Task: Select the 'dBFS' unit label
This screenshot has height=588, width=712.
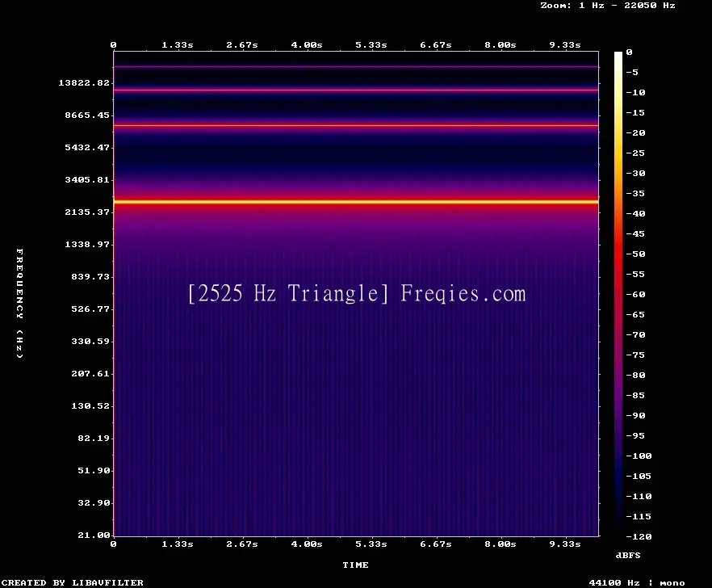Action: pyautogui.click(x=628, y=555)
